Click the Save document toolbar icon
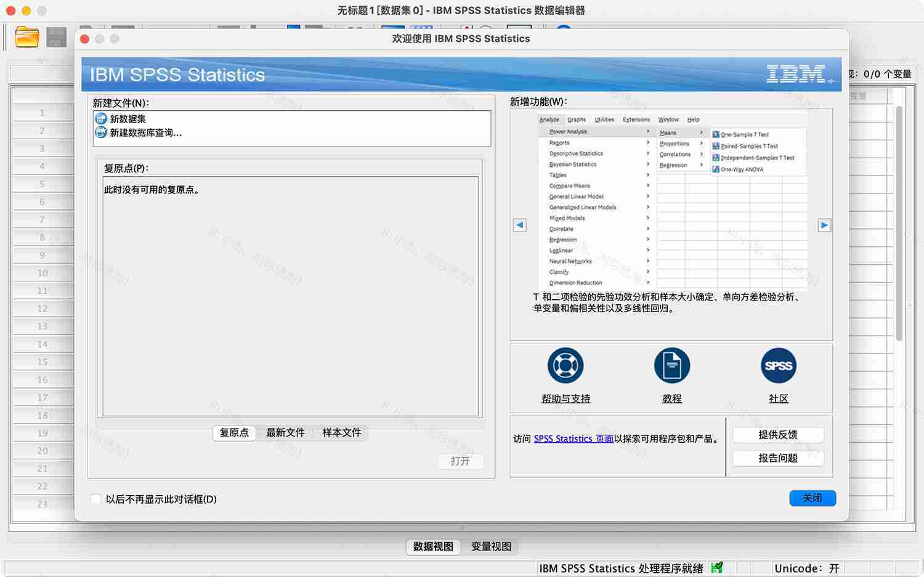Screen dimensions: 924x577 coord(56,37)
